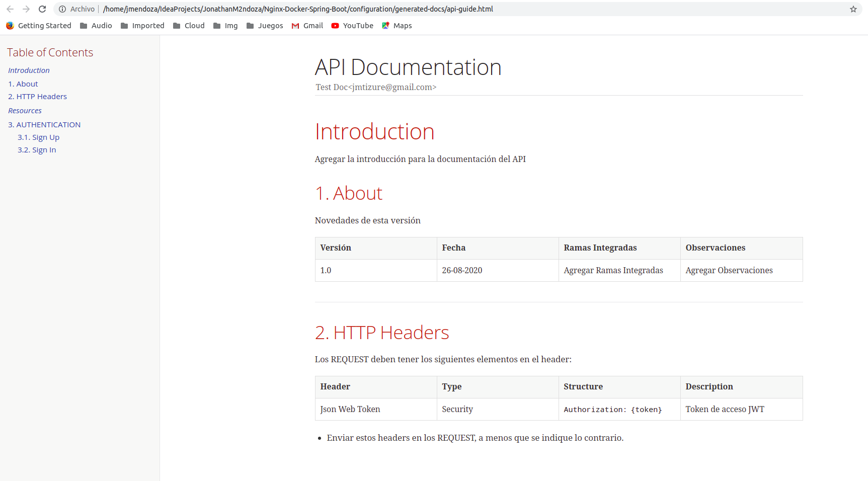Click author line with jmtizure@gmail.com
The width and height of the screenshot is (868, 481).
click(x=376, y=87)
